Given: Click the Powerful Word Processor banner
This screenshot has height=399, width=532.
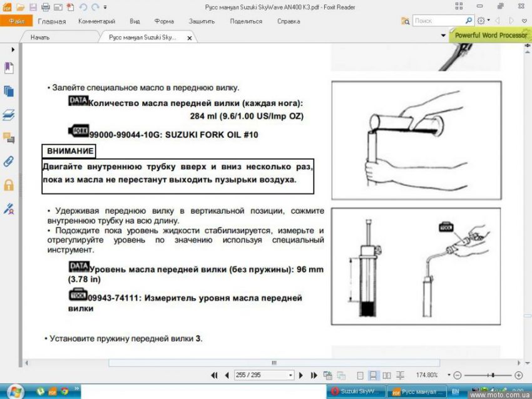Looking at the screenshot, I should (490, 35).
